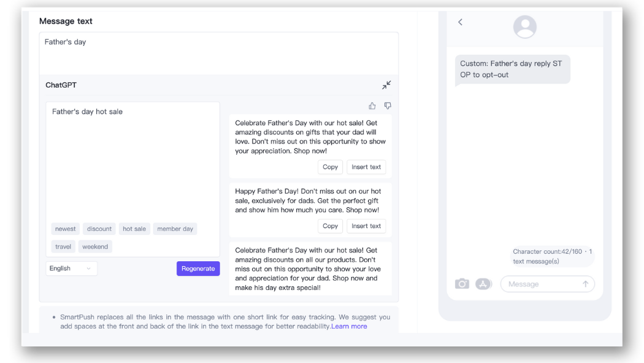Insert text from the second suggestion
This screenshot has height=363, width=644.
(x=366, y=226)
